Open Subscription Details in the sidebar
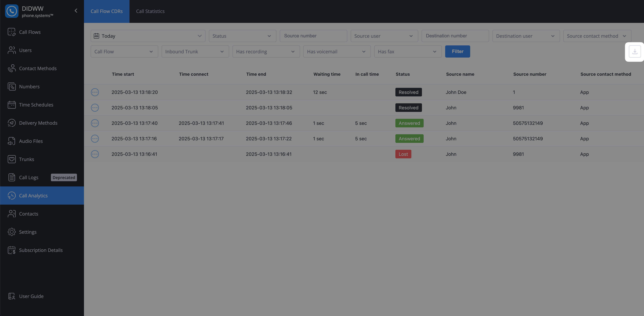Image resolution: width=644 pixels, height=316 pixels. 41,250
